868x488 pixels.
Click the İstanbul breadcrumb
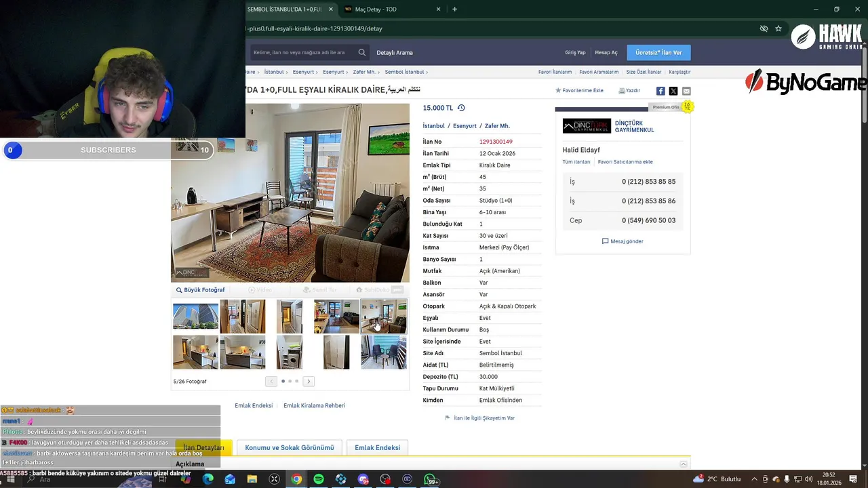(274, 72)
